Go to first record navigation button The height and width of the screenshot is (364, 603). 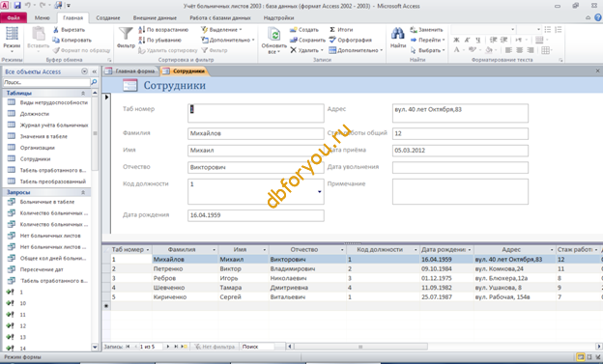click(128, 347)
